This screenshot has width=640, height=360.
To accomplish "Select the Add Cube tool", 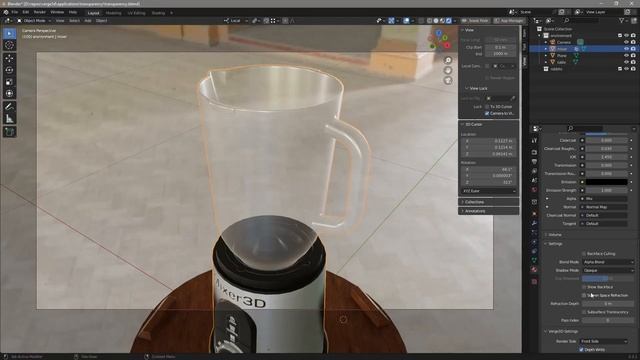I will [9, 132].
